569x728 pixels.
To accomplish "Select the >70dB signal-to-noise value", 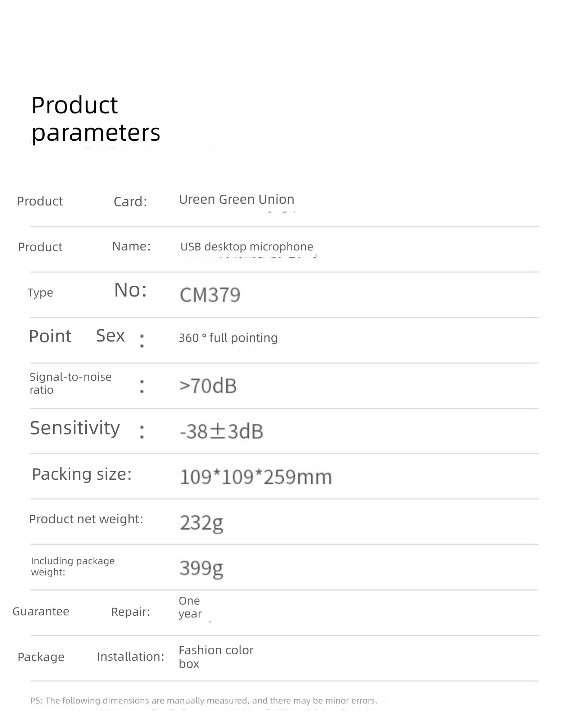I will (208, 386).
